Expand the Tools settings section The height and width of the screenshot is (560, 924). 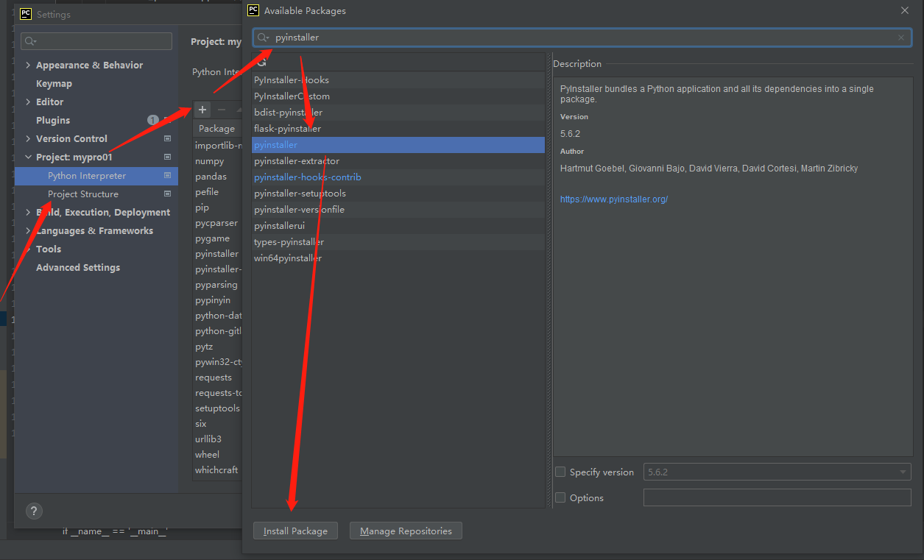(28, 249)
